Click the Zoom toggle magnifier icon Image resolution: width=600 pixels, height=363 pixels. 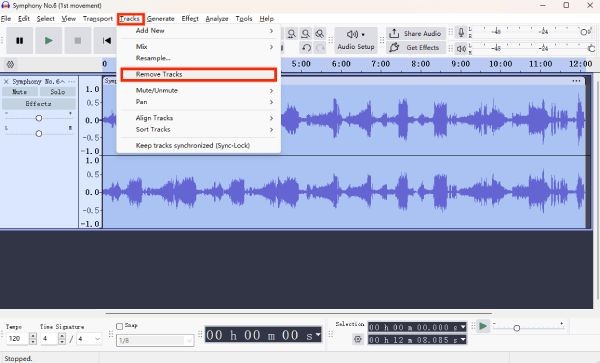(320, 34)
